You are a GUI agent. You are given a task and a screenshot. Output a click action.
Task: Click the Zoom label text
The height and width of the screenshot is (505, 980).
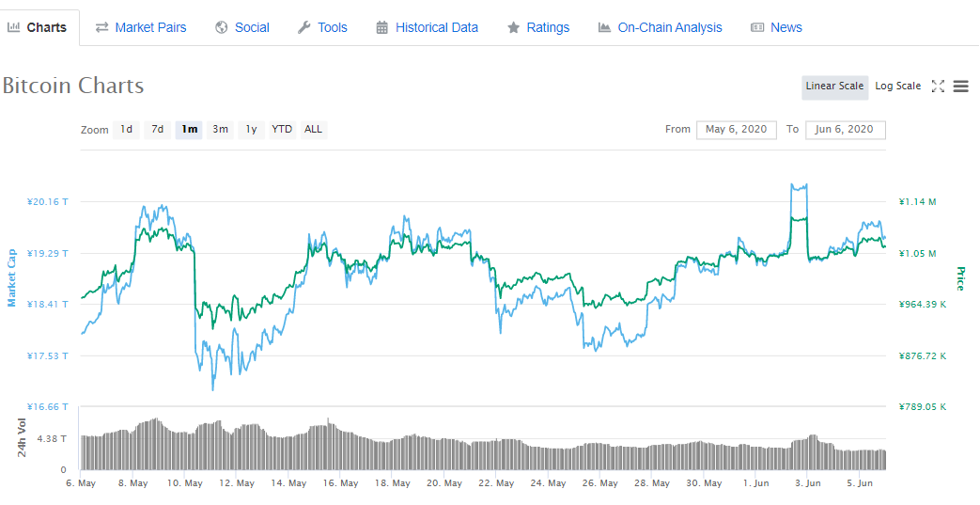[x=94, y=130]
